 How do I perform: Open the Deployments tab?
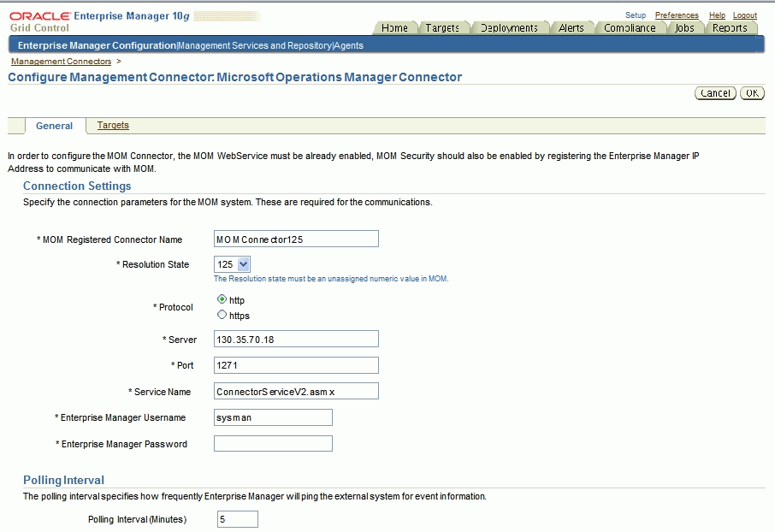509,28
